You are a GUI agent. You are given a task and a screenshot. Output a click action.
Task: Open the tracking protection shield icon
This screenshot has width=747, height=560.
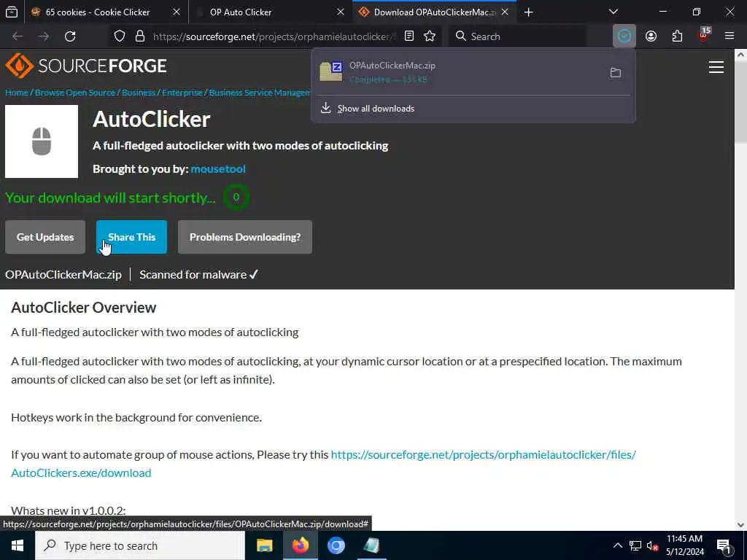120,36
